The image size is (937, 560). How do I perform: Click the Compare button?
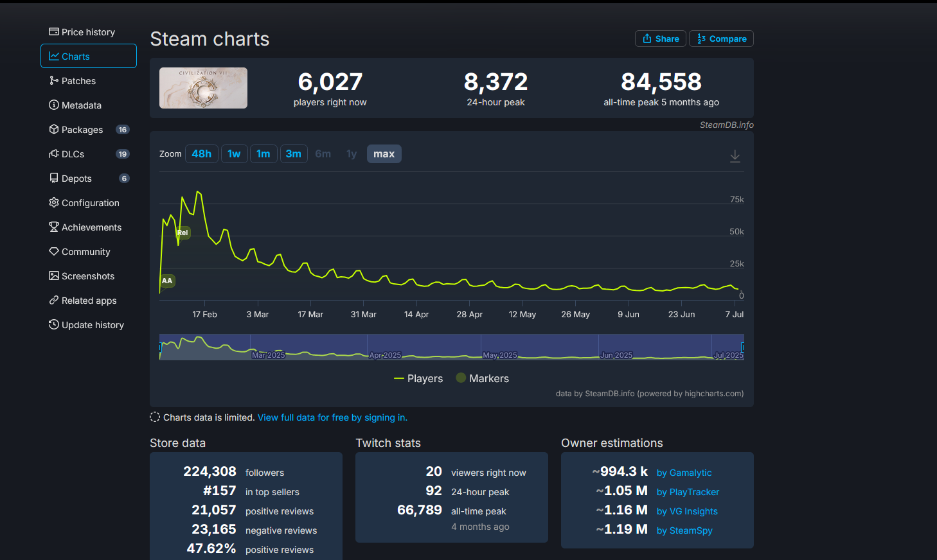(x=721, y=39)
